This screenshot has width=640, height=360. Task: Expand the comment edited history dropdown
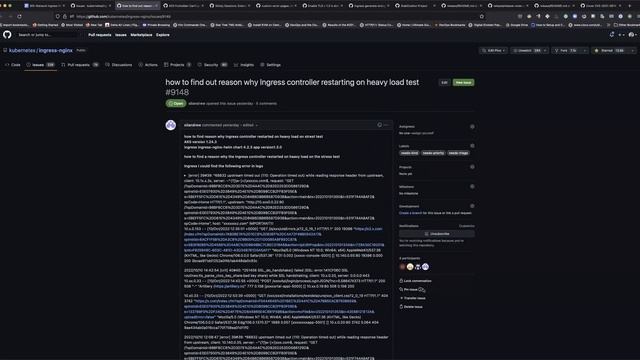pyautogui.click(x=250, y=125)
